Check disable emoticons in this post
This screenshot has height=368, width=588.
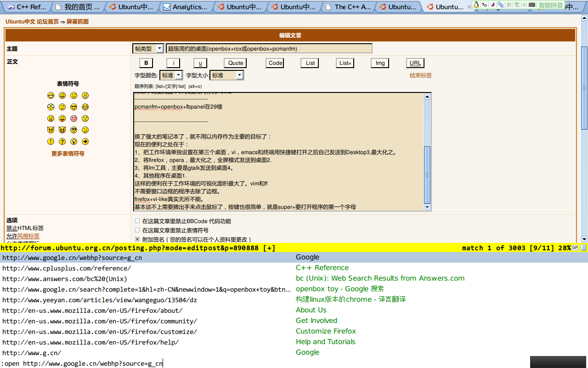(137, 230)
